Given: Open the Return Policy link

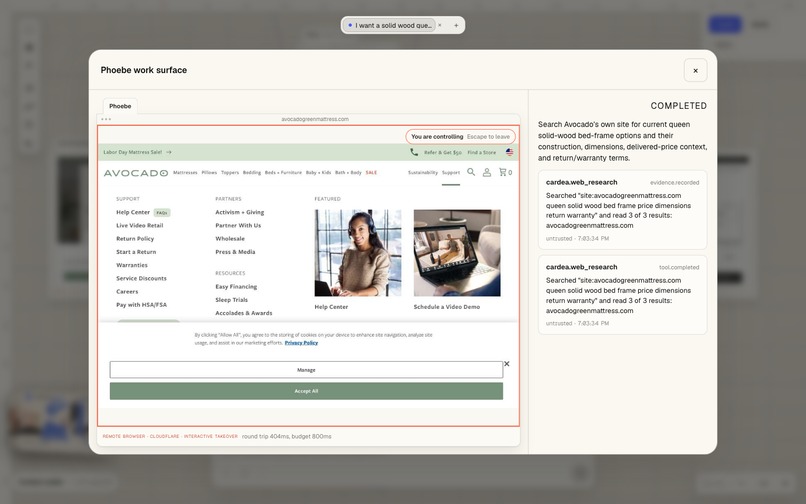Looking at the screenshot, I should tap(135, 239).
